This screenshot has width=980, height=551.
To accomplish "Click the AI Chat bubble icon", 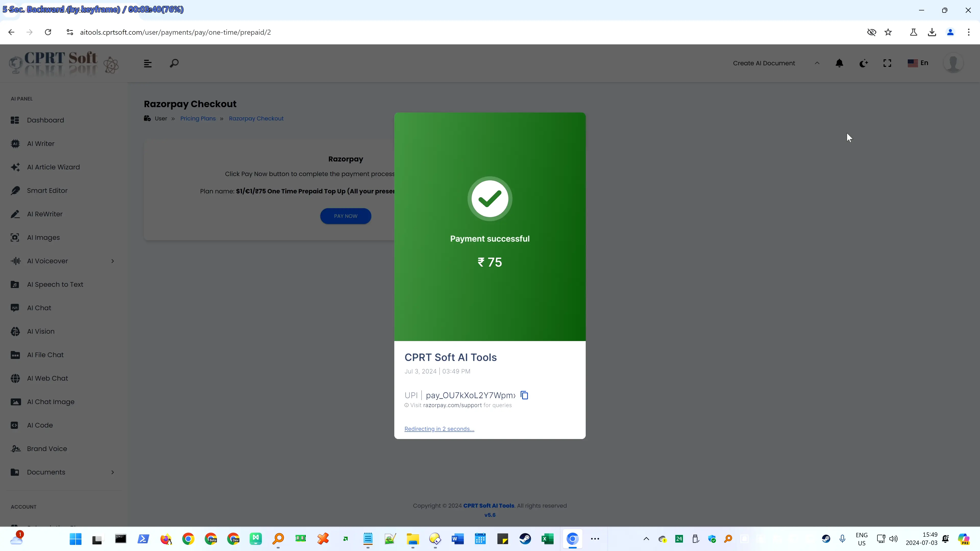I will point(15,308).
